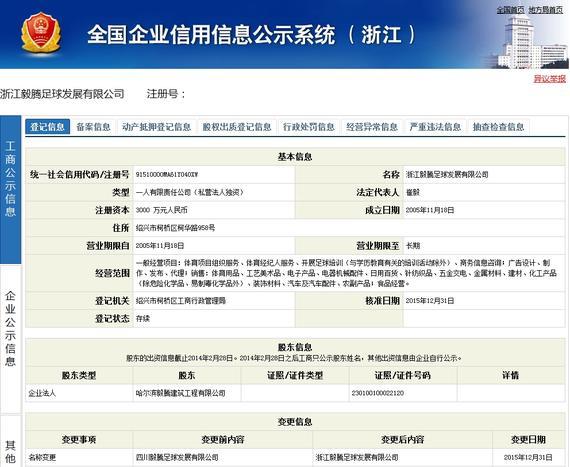Open the 股权出质登记信息 tab

[x=237, y=127]
